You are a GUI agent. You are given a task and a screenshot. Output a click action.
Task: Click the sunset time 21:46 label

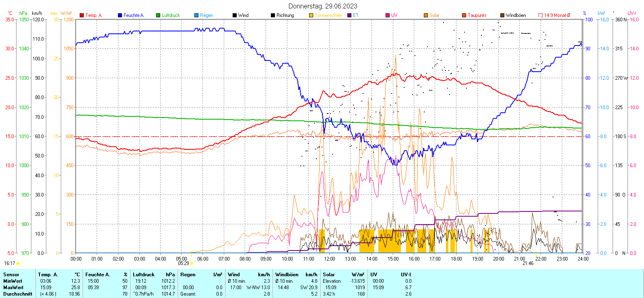[528, 263]
